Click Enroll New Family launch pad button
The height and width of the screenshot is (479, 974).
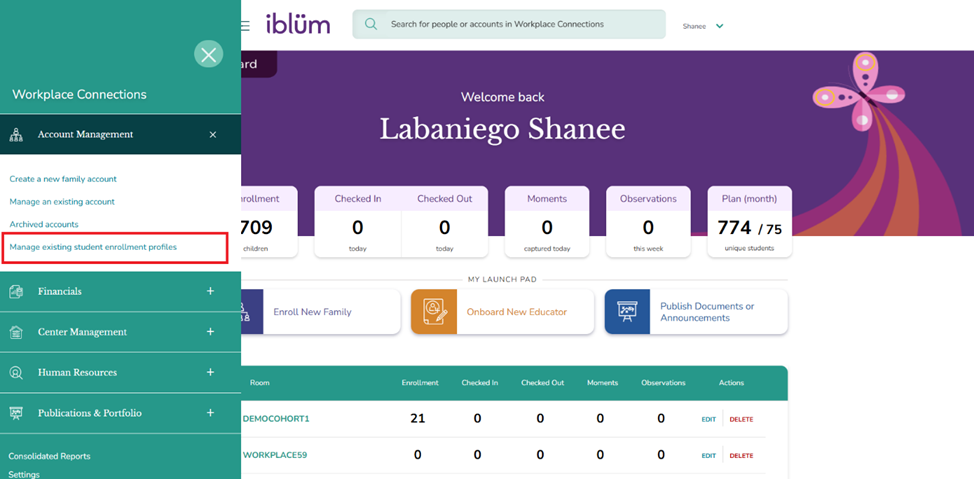[x=312, y=312]
